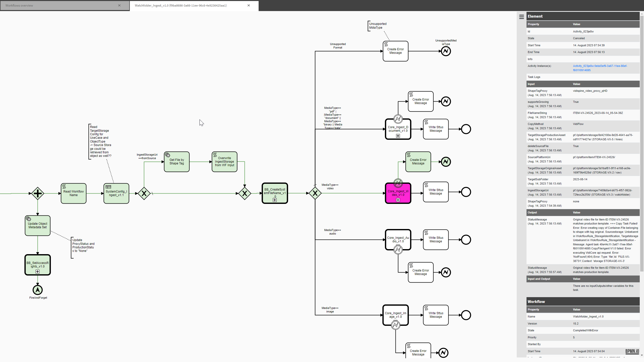Select the Read Workflow Name task
This screenshot has height=362, width=644.
click(73, 193)
